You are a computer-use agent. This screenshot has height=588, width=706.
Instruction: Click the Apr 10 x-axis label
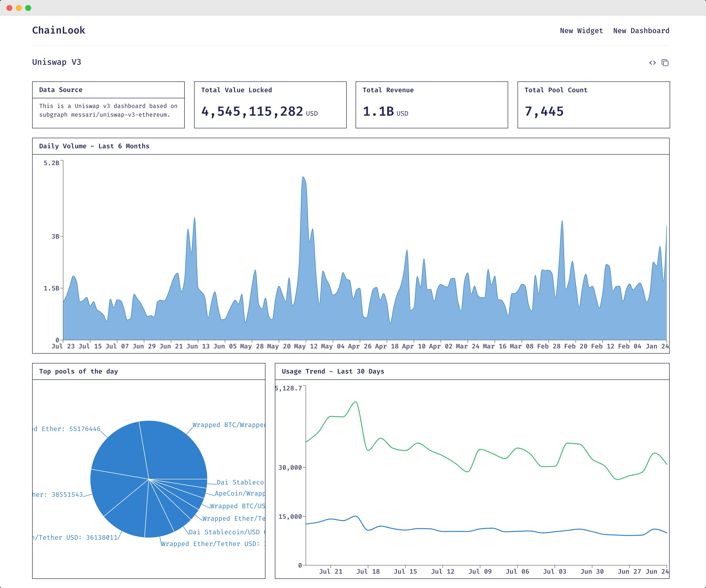pyautogui.click(x=414, y=346)
